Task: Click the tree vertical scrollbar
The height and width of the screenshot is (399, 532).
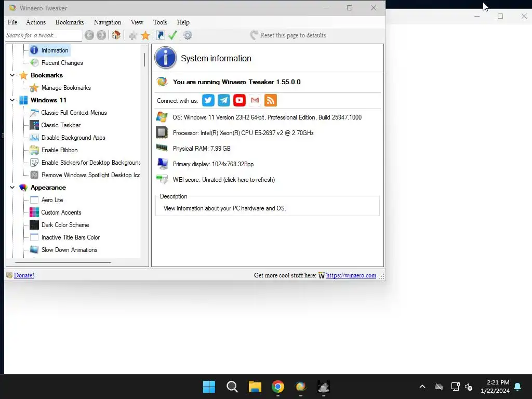Action: coord(144,60)
